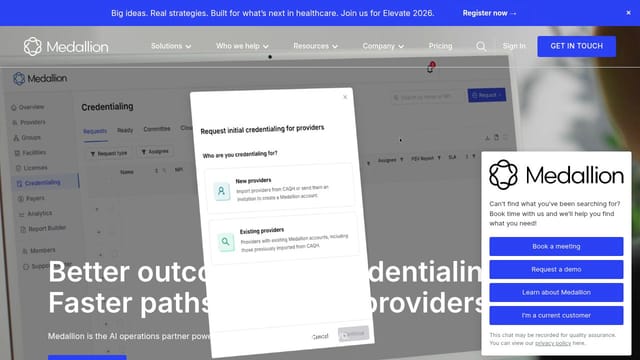Click the blue Request button in app
The width and height of the screenshot is (640, 360).
(487, 95)
